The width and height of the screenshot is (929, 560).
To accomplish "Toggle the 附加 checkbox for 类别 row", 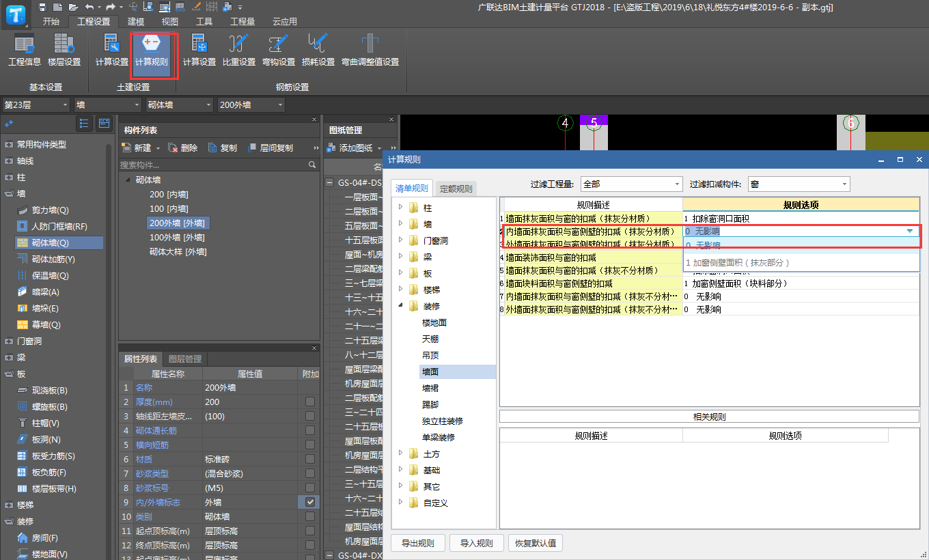I will click(x=310, y=516).
